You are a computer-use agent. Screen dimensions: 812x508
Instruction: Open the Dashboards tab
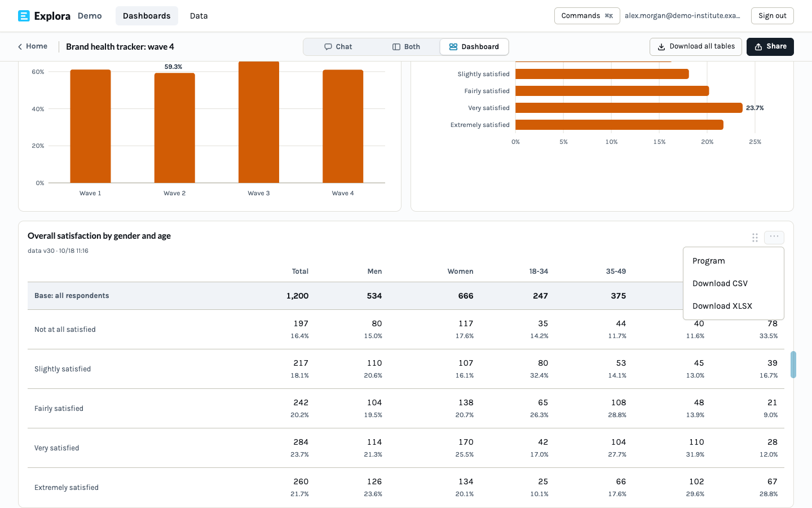click(147, 16)
